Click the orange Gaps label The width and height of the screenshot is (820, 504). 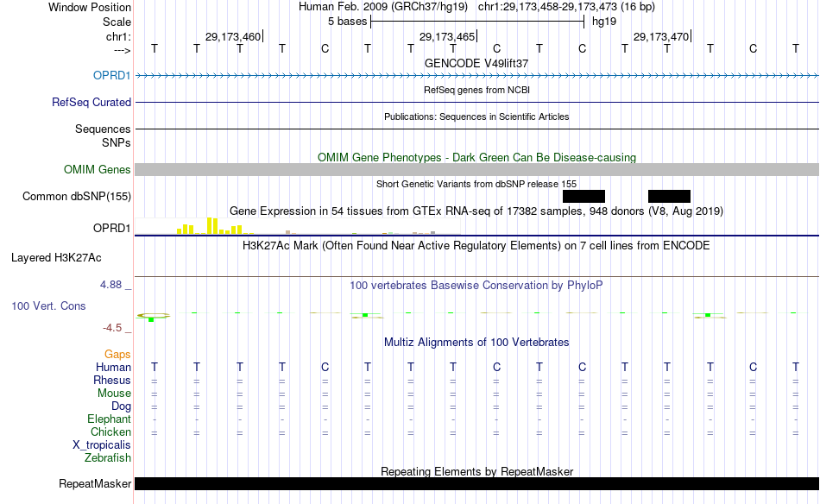(x=117, y=354)
